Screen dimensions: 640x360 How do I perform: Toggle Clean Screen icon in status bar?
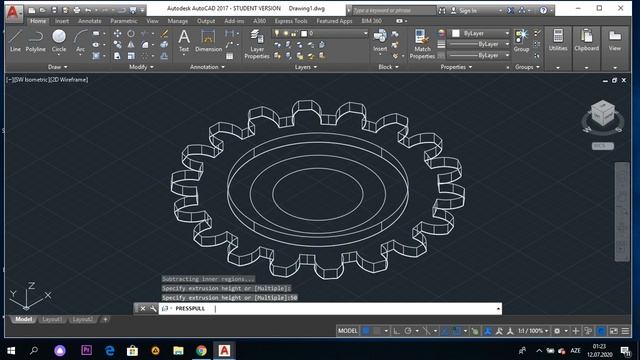click(613, 331)
